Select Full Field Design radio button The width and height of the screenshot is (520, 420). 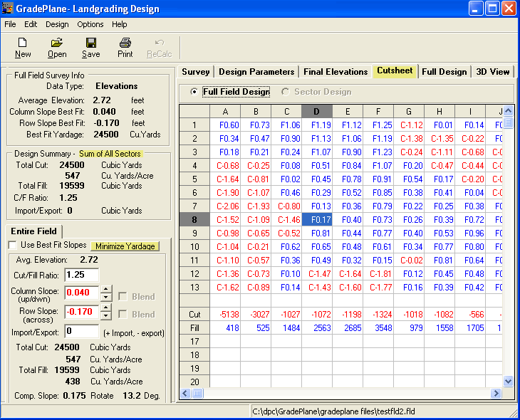[194, 92]
